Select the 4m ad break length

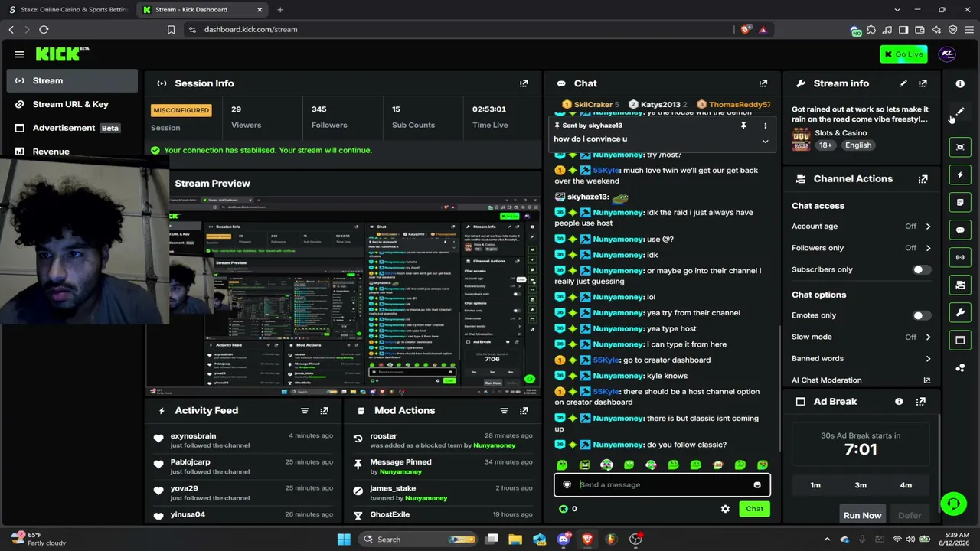tap(906, 485)
